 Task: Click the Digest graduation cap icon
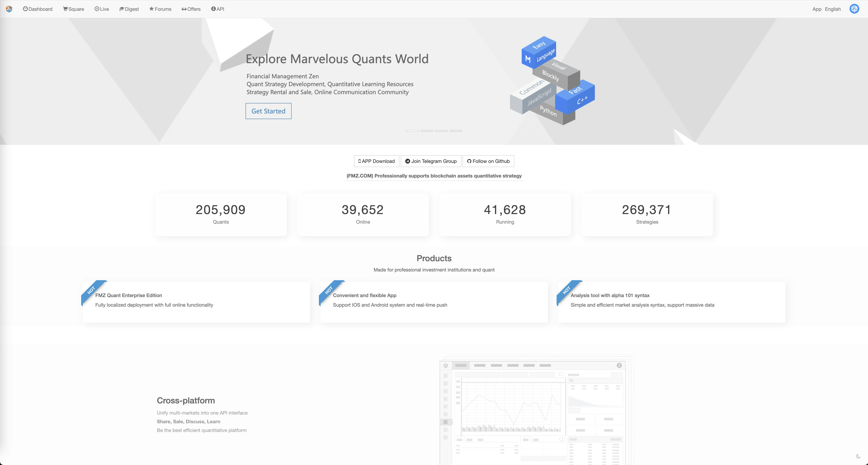[122, 9]
